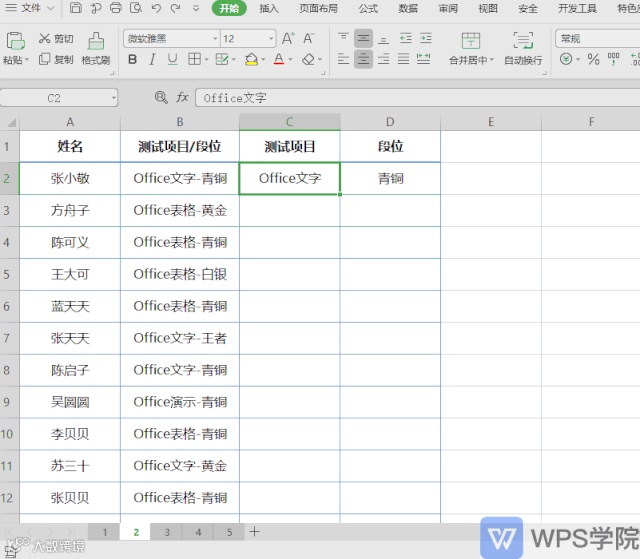Switch to the 插入 ribbon tab

coord(269,8)
